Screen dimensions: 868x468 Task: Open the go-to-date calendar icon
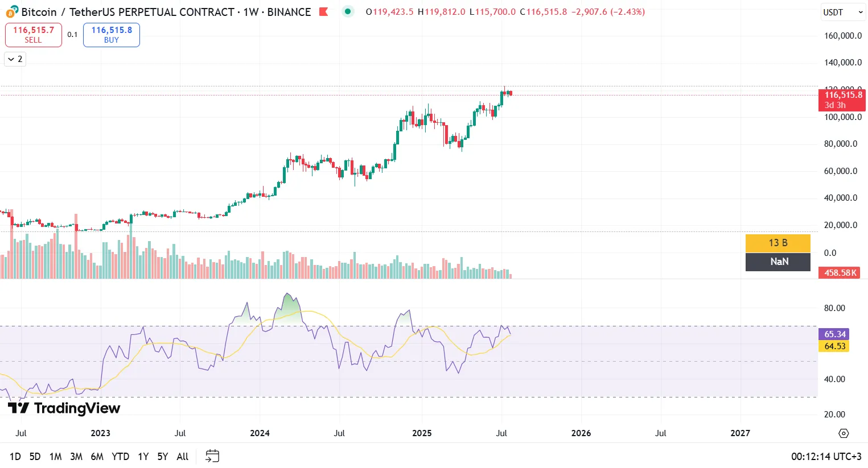pyautogui.click(x=212, y=456)
